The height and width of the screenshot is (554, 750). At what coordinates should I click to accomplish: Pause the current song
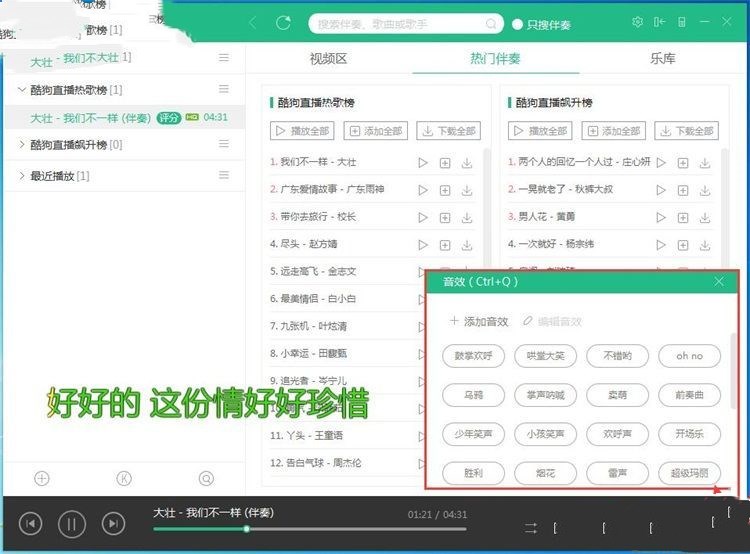[x=72, y=524]
